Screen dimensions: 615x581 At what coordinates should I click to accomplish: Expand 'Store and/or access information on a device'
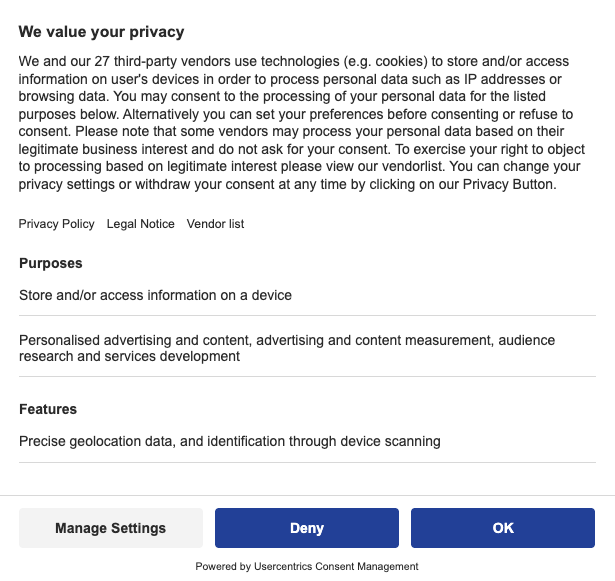307,295
